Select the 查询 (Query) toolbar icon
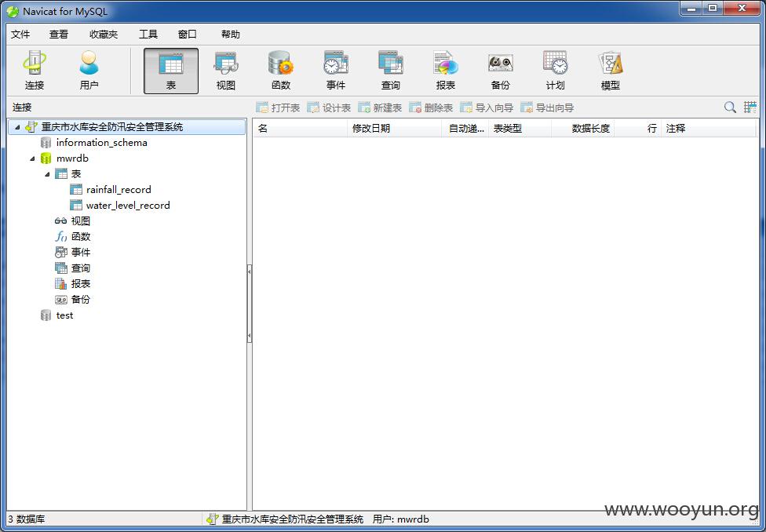This screenshot has width=766, height=532. tap(390, 71)
